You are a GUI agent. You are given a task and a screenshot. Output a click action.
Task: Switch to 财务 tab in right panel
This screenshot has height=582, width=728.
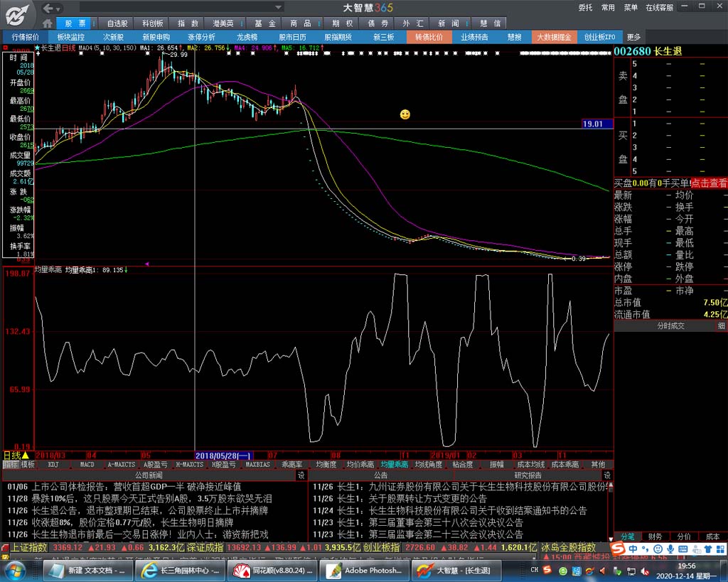pos(655,537)
